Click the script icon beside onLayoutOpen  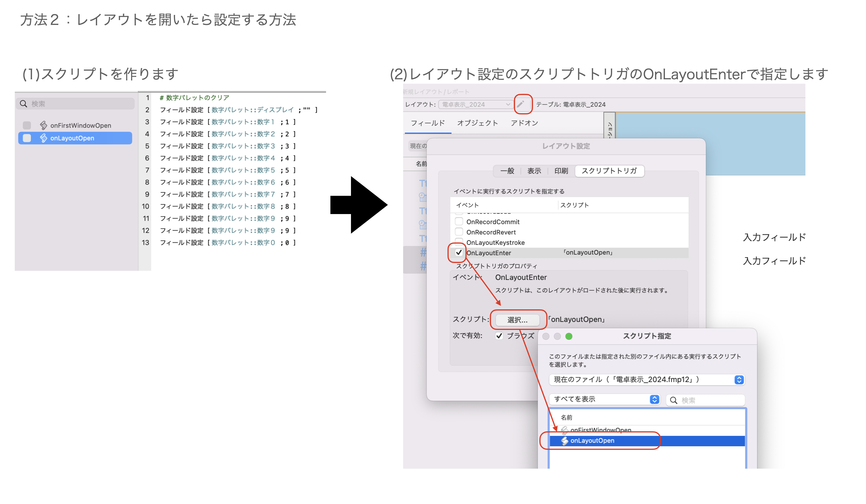[44, 138]
